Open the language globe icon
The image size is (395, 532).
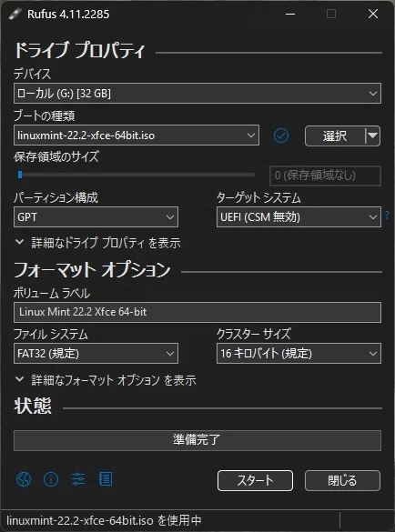coord(24,479)
